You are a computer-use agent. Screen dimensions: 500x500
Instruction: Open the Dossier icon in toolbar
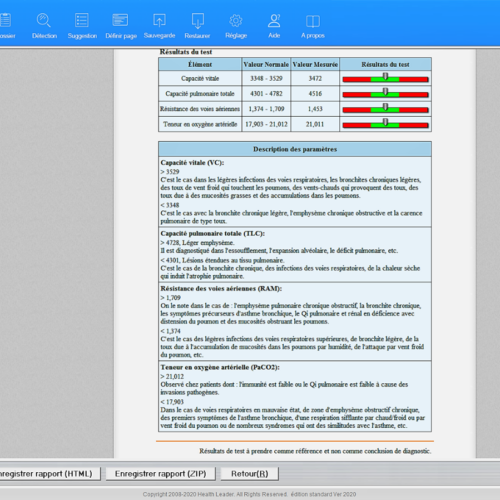pos(5,20)
